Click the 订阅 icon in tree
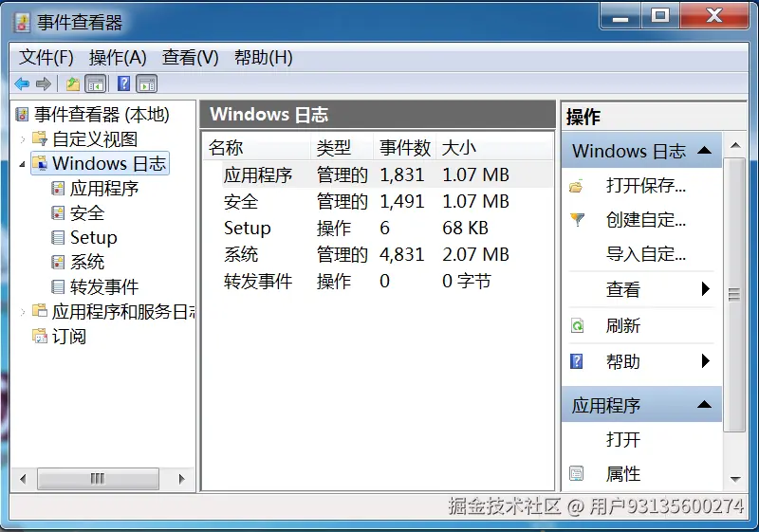This screenshot has height=532, width=759. point(40,336)
